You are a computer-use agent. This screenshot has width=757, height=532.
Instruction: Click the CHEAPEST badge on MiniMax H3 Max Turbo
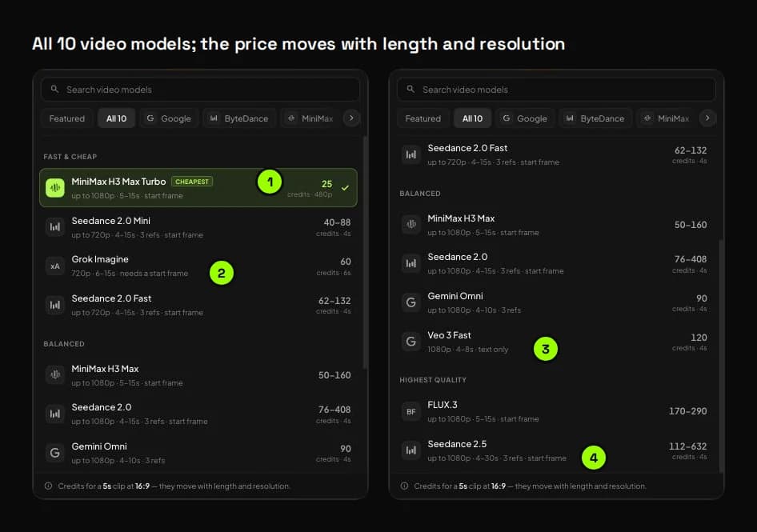click(192, 182)
